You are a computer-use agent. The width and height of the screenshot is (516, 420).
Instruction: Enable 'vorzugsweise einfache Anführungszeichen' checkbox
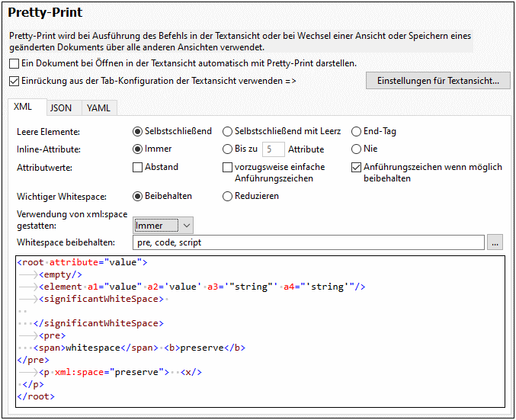pos(228,167)
